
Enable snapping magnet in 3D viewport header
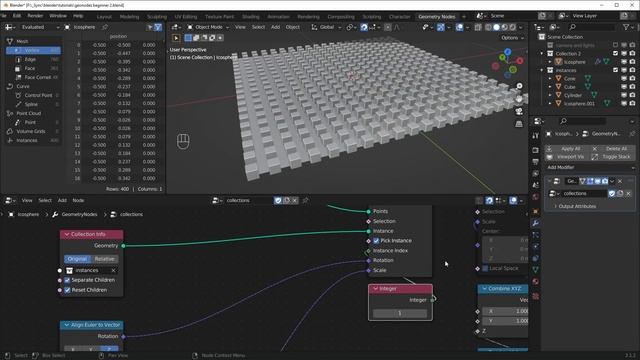[364, 27]
